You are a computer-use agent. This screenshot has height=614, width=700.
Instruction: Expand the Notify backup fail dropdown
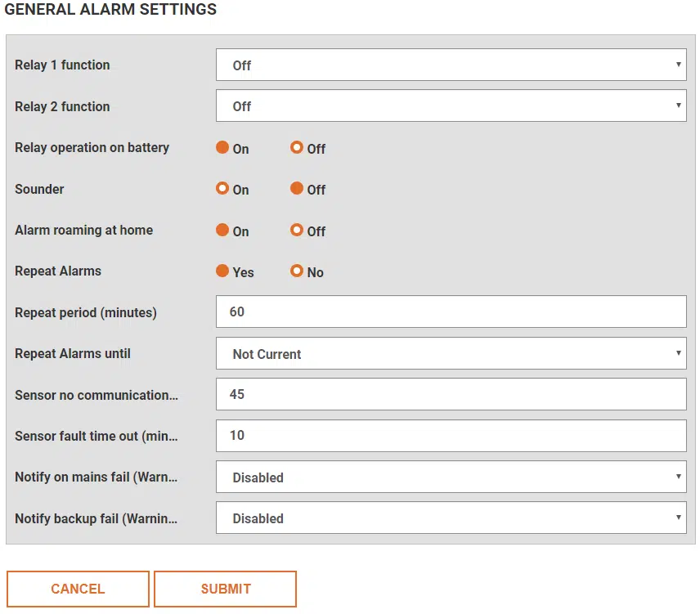[450, 518]
